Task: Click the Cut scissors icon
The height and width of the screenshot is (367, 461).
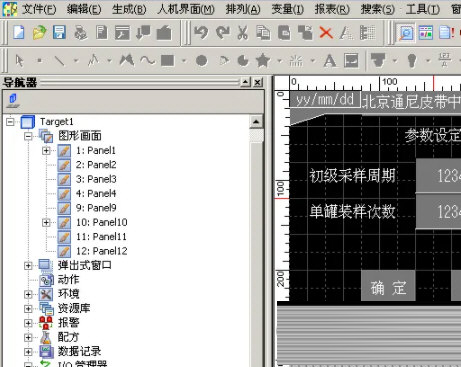Action: (x=243, y=33)
